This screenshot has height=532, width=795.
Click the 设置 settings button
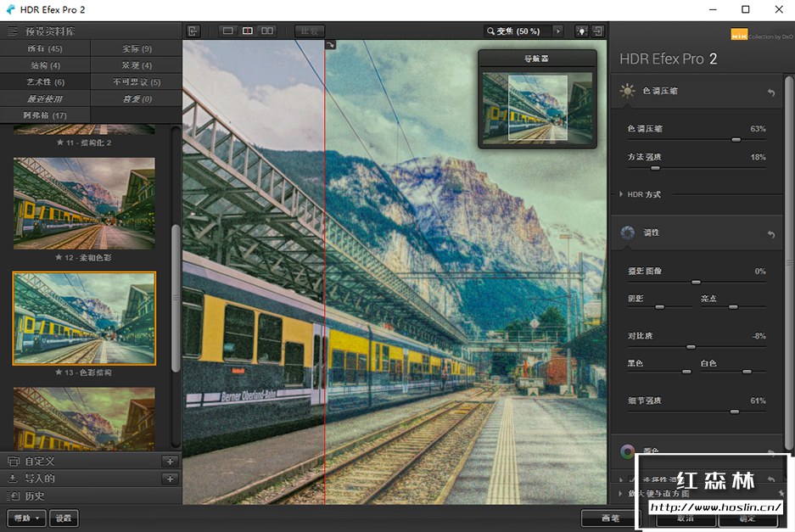pyautogui.click(x=64, y=518)
